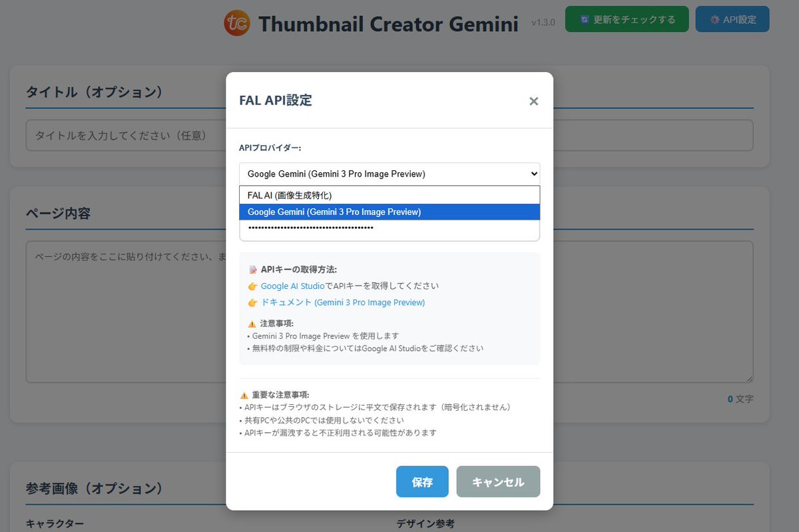This screenshot has width=799, height=532.
Task: Expand the APIプロバイダー dropdown arrow
Action: pos(533,174)
